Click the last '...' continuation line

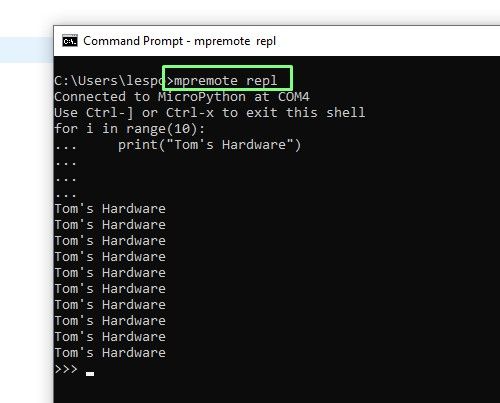click(66, 195)
